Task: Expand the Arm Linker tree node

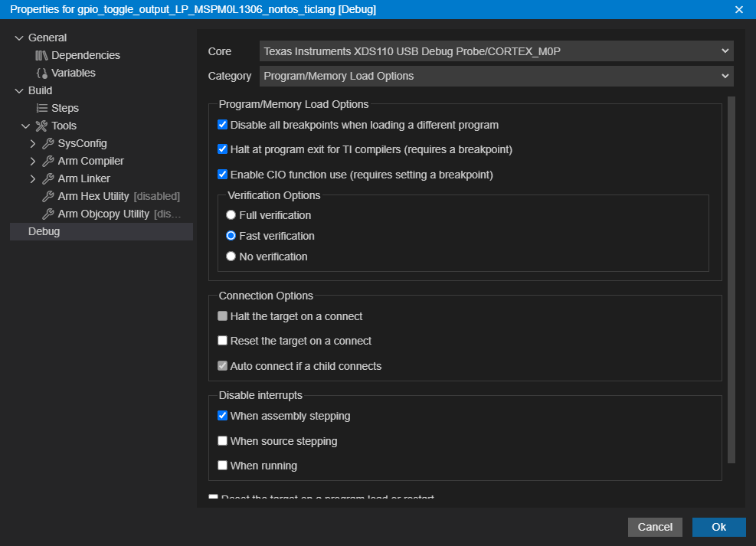Action: click(33, 178)
